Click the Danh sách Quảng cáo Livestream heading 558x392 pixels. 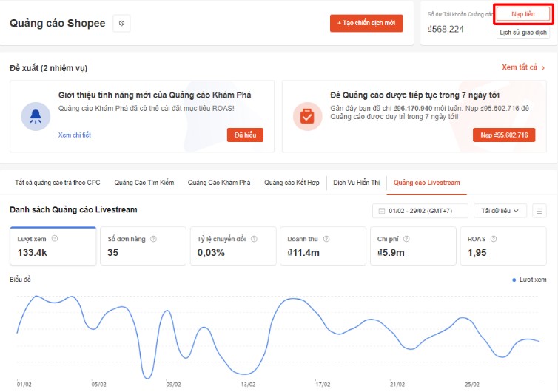point(73,210)
